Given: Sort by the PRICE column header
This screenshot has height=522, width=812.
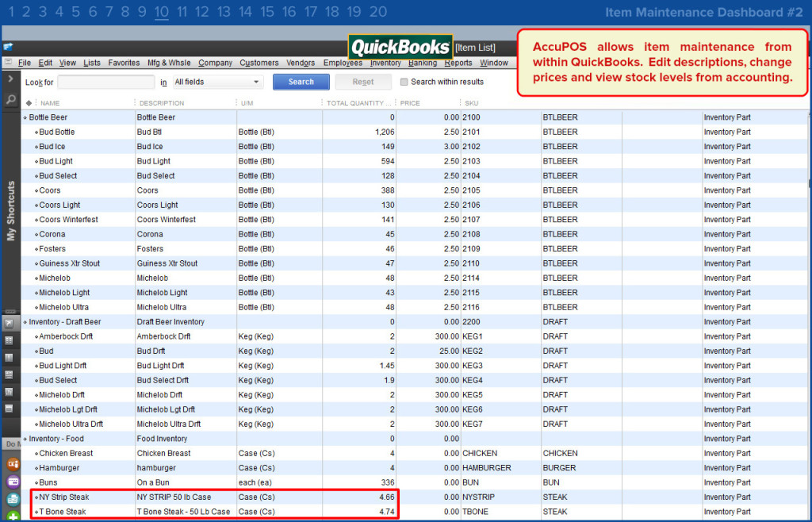Looking at the screenshot, I should [x=410, y=103].
